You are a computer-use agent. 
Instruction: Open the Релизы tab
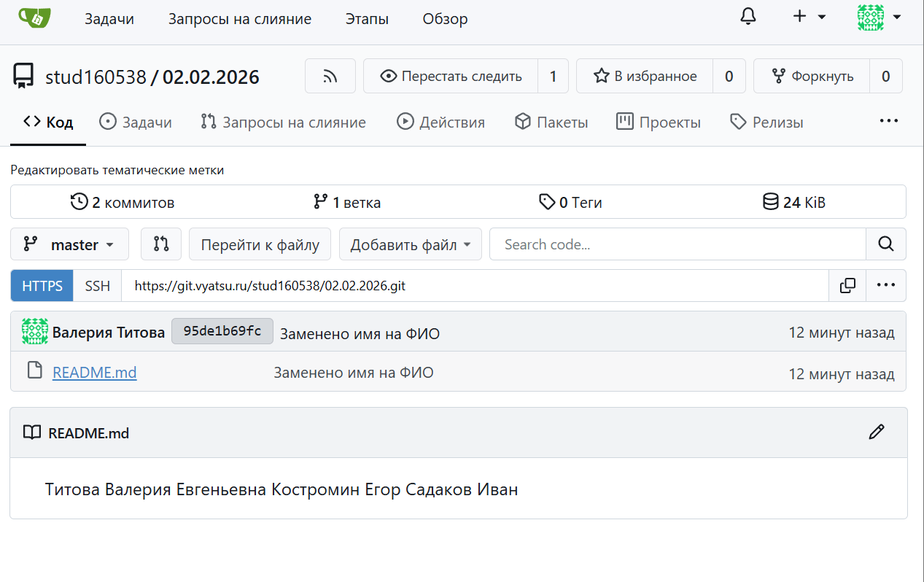(x=766, y=122)
